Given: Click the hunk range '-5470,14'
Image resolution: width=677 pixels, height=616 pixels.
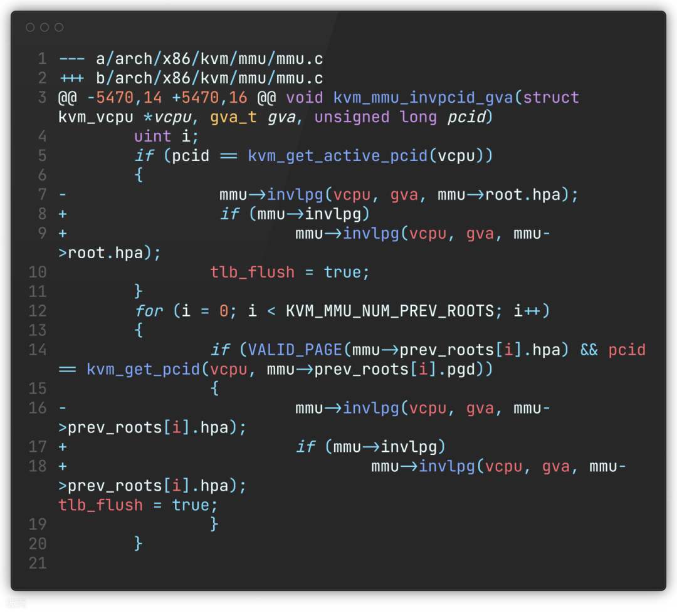Looking at the screenshot, I should (124, 98).
